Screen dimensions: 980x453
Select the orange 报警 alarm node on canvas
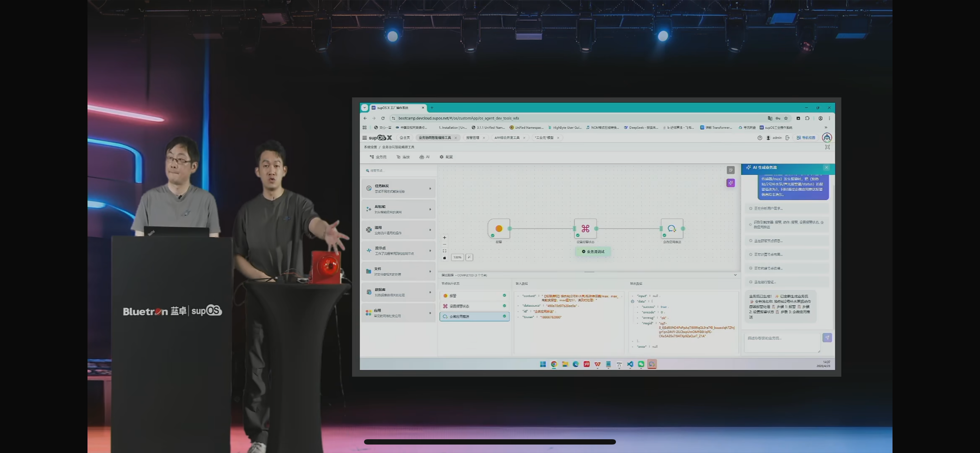(499, 228)
